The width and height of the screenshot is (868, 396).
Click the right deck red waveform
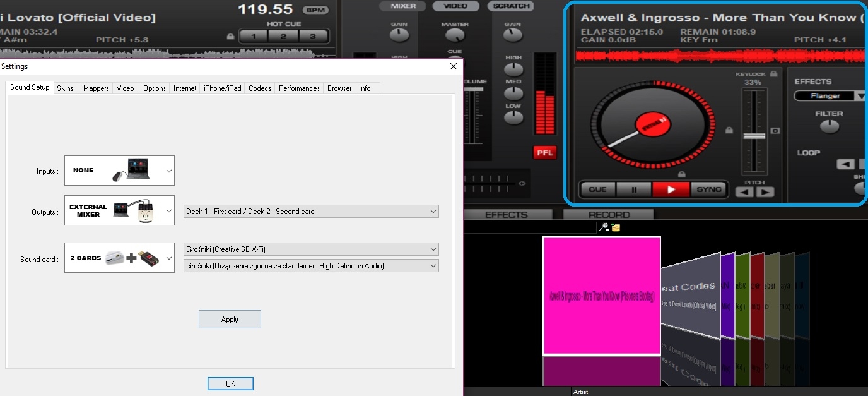tap(720, 56)
